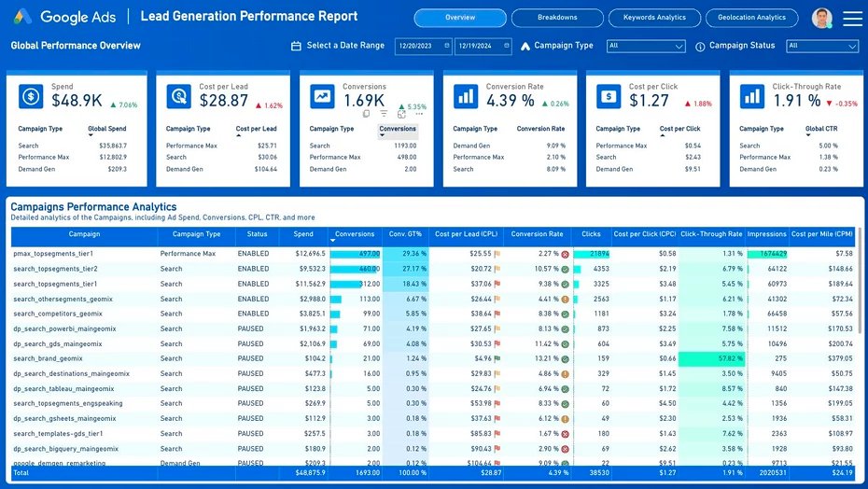Open the Geolocation Analytics tab
868x489 pixels.
coord(751,18)
